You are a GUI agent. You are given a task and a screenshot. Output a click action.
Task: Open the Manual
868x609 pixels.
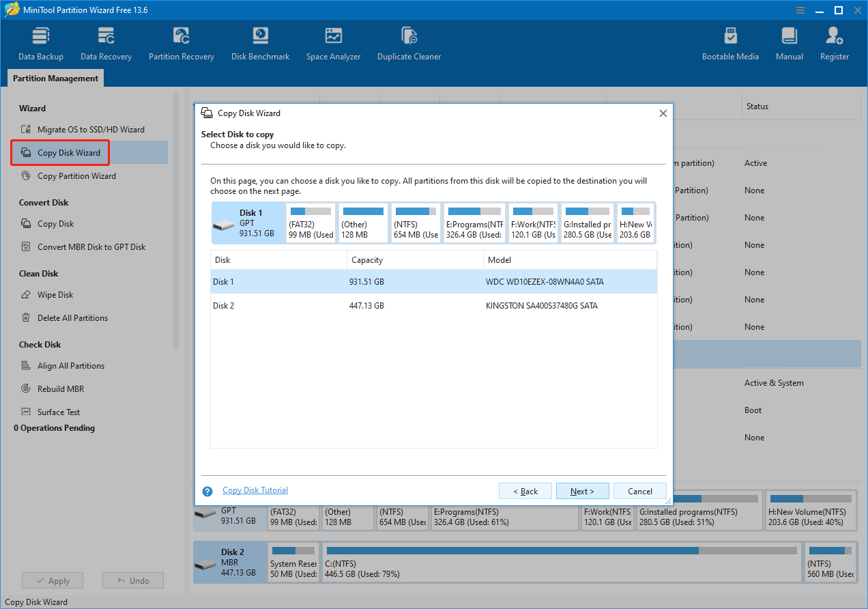point(790,44)
